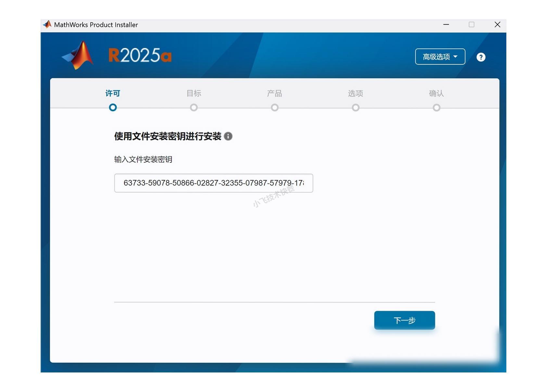The image size is (547, 392).
Task: Click the file installation key input field
Action: click(213, 183)
